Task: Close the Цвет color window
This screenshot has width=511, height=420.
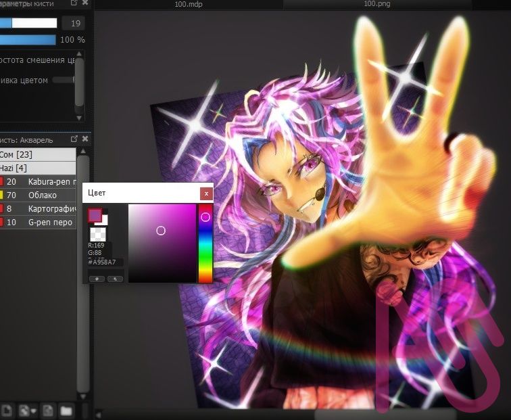Action: [206, 193]
